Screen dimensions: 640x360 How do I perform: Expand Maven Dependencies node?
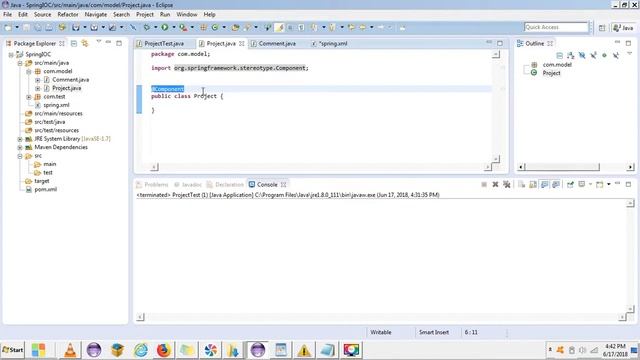pyautogui.click(x=20, y=147)
